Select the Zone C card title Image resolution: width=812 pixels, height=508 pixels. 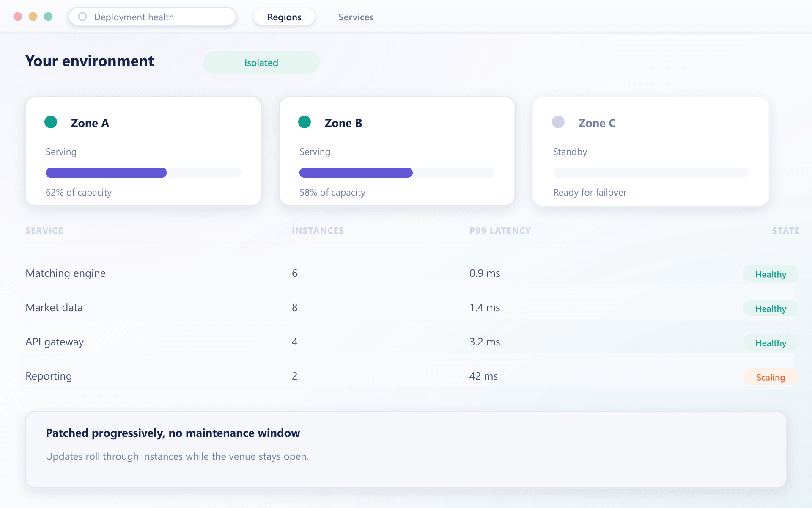(597, 123)
